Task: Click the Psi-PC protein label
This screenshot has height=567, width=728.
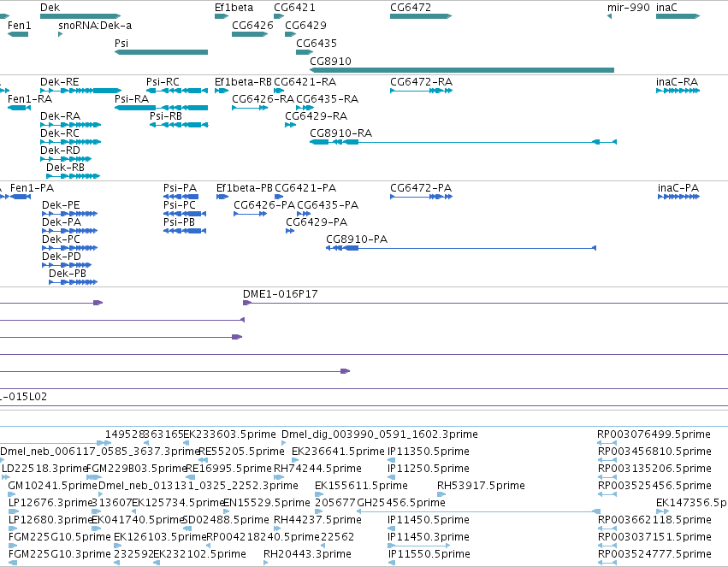Action: point(179,205)
